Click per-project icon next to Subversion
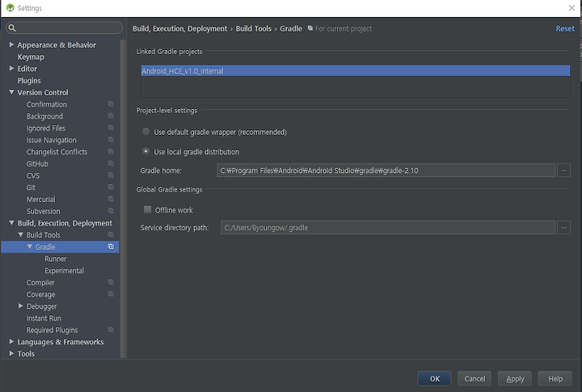The image size is (582, 392). click(111, 211)
